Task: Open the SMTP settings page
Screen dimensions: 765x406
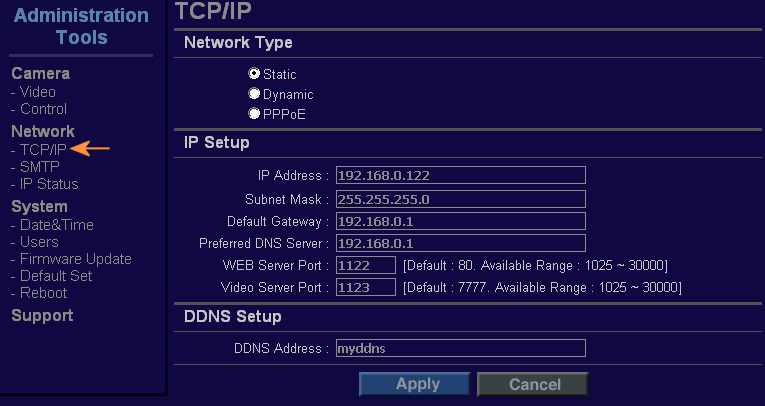Action: tap(40, 167)
